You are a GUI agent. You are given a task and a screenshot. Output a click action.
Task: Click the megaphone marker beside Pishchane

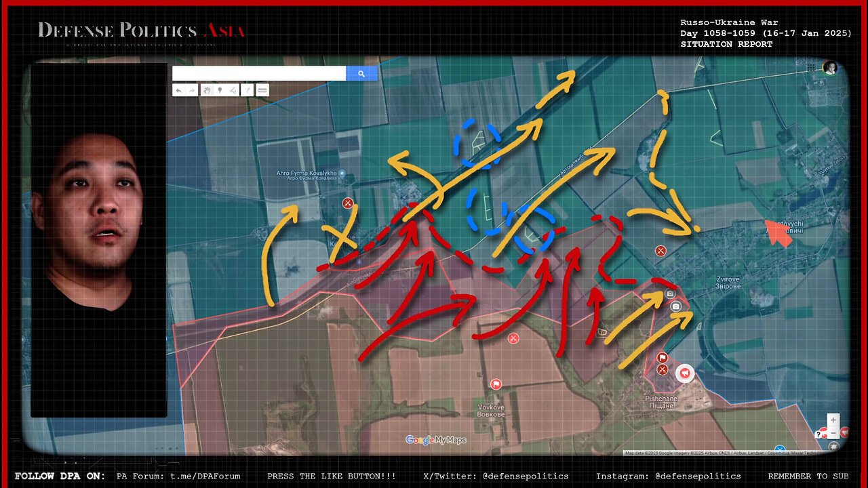click(x=685, y=373)
